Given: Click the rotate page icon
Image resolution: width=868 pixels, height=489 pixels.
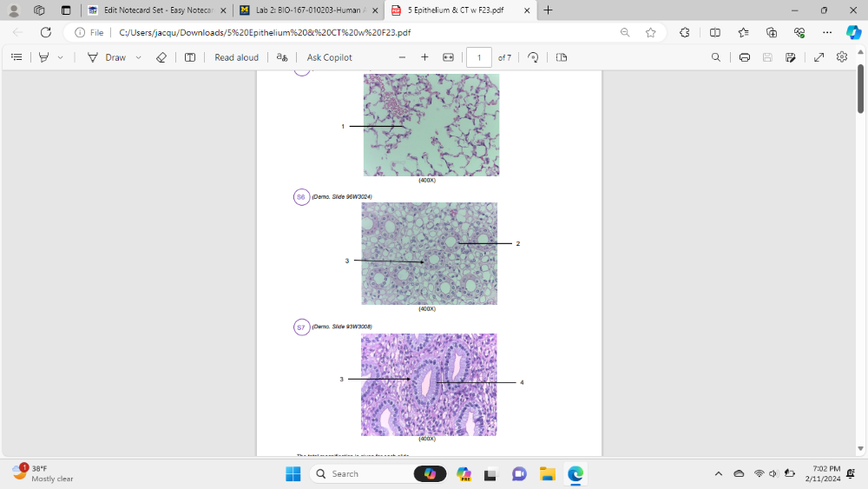Looking at the screenshot, I should pyautogui.click(x=533, y=57).
